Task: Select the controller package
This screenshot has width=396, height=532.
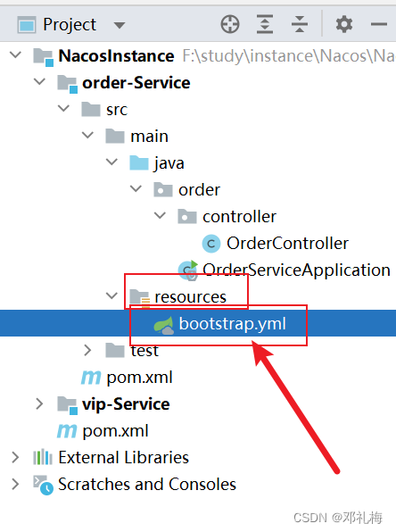Action: coord(239,217)
